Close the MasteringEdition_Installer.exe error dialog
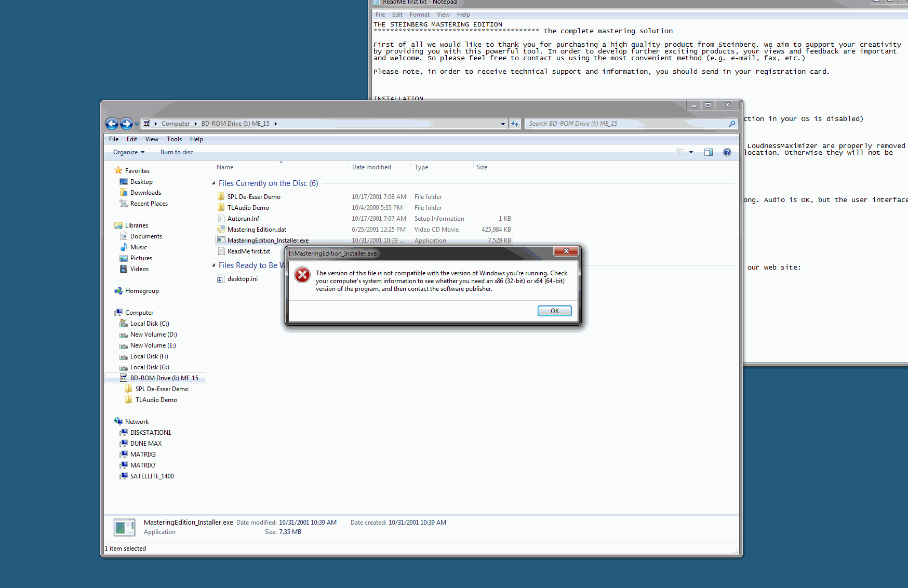 tap(566, 251)
